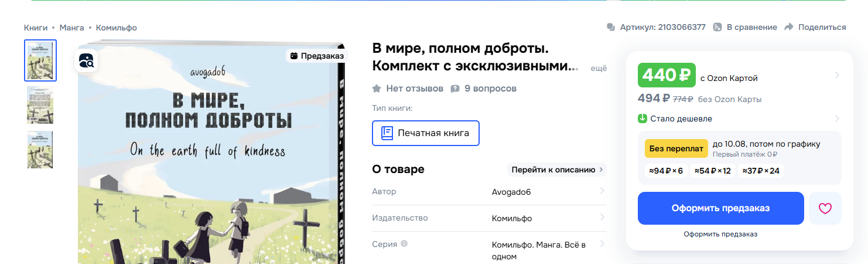Image resolution: width=868 pixels, height=264 pixels.
Task: Click Комильфо. Манга. Всё в одном series
Action: pyautogui.click(x=539, y=251)
